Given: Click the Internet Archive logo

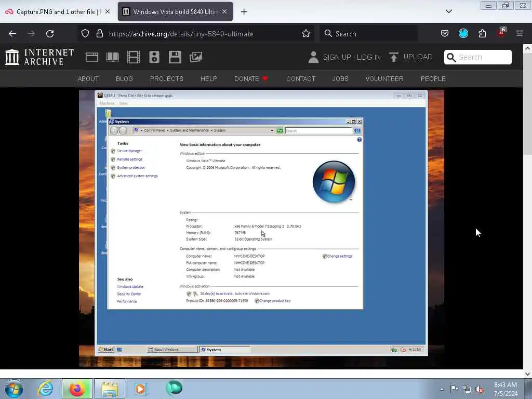Looking at the screenshot, I should (39, 57).
